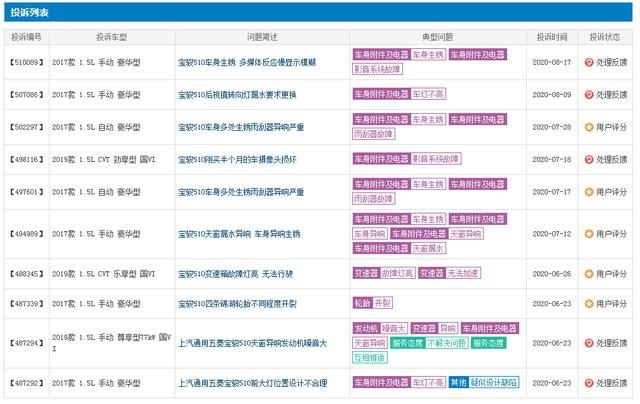Click the 投诉编号 column header
Image resolution: width=640 pixels, height=404 pixels.
pyautogui.click(x=27, y=37)
